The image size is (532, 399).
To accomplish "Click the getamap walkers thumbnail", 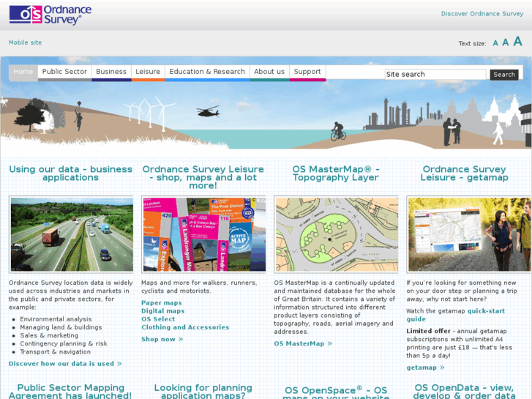I will [x=469, y=234].
